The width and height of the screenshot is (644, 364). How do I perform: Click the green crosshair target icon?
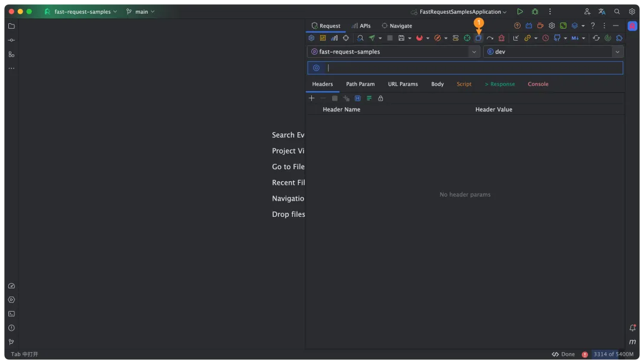(x=467, y=38)
